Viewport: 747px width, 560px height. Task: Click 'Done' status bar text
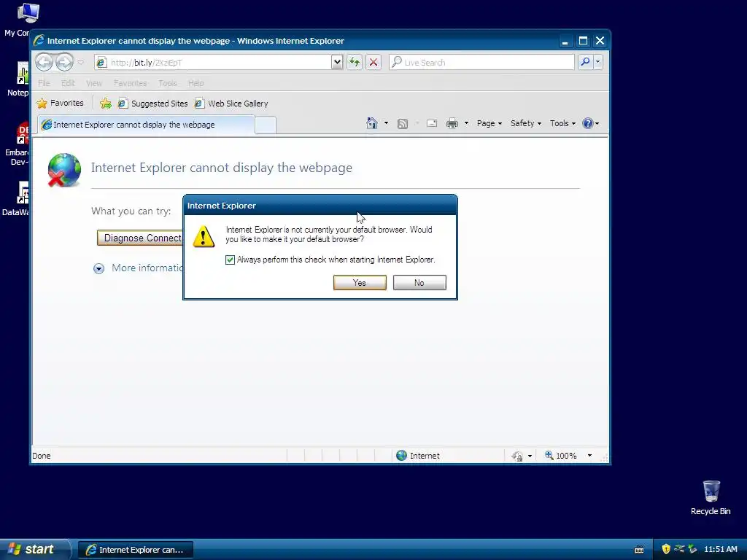point(42,456)
